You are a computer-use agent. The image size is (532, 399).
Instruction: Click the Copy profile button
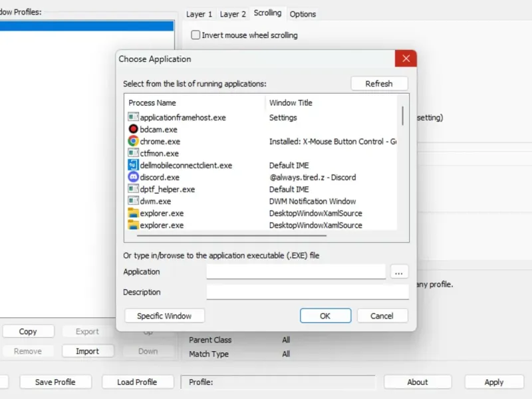click(x=28, y=331)
